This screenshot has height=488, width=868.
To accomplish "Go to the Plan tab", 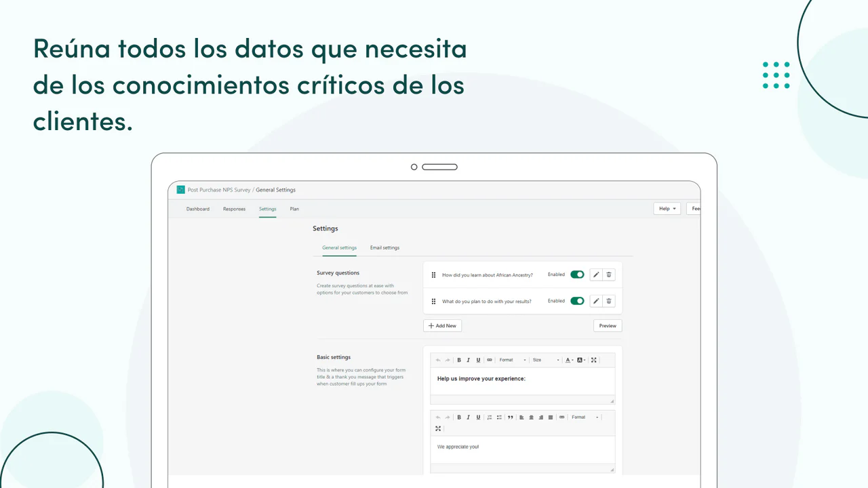I will pyautogui.click(x=294, y=209).
